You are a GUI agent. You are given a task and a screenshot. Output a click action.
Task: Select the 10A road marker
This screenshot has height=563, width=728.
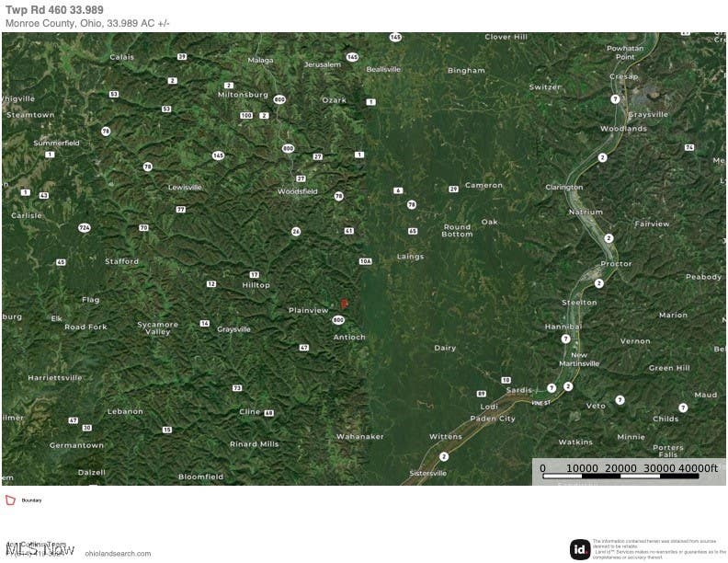tap(366, 261)
